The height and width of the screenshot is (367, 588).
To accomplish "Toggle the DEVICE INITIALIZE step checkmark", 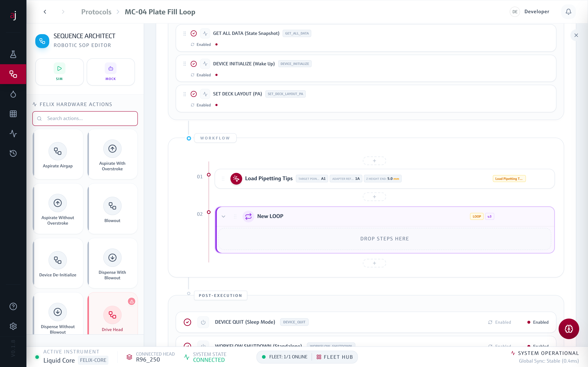I will click(x=194, y=64).
